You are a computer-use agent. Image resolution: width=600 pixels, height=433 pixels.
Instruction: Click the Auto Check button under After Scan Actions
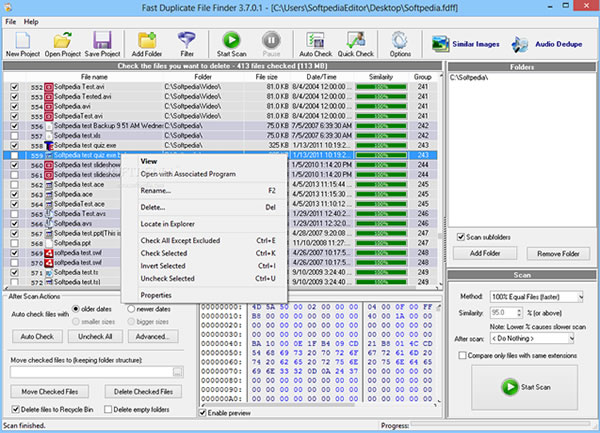tap(37, 337)
